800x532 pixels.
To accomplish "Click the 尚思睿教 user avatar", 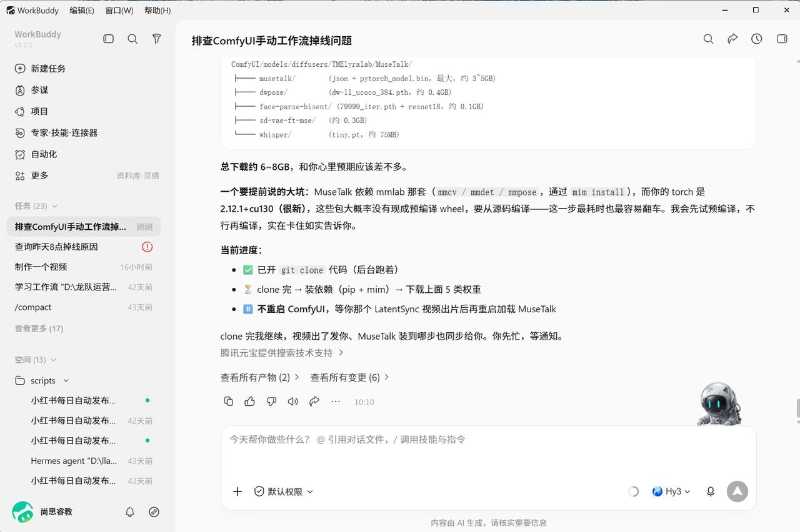I will coord(23,512).
